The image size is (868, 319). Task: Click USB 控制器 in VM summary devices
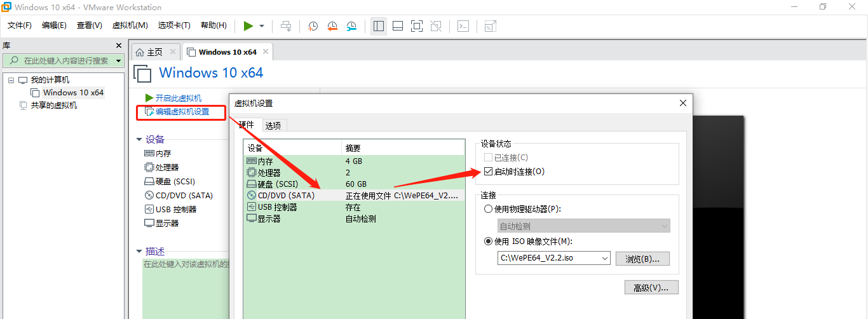pyautogui.click(x=176, y=209)
